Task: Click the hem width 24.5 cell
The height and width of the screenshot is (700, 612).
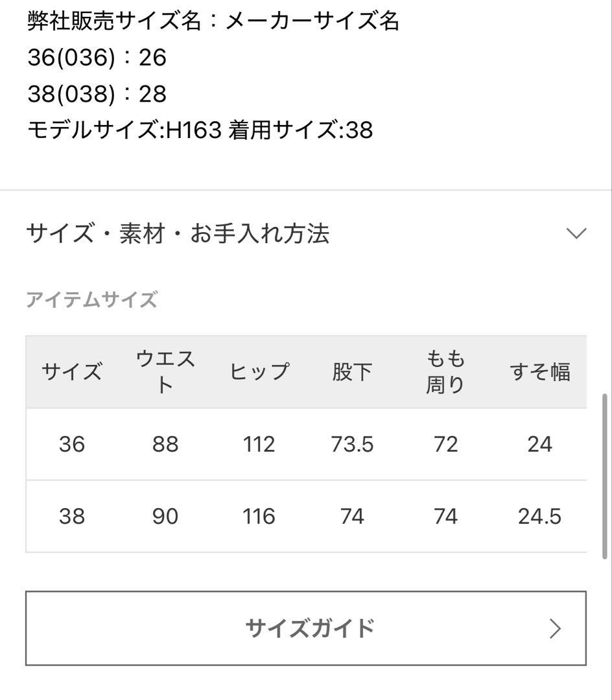Action: tap(540, 517)
